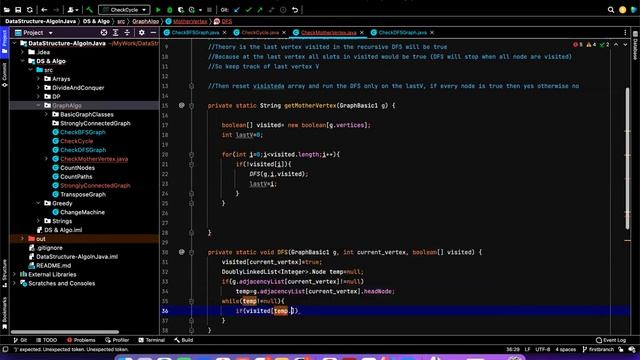Show Git history clock icon
The width and height of the screenshot is (640, 360).
[283, 10]
